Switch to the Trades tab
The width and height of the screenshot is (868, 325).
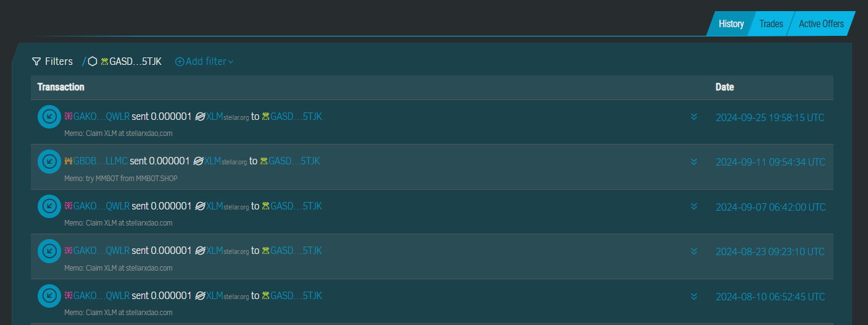pyautogui.click(x=771, y=24)
